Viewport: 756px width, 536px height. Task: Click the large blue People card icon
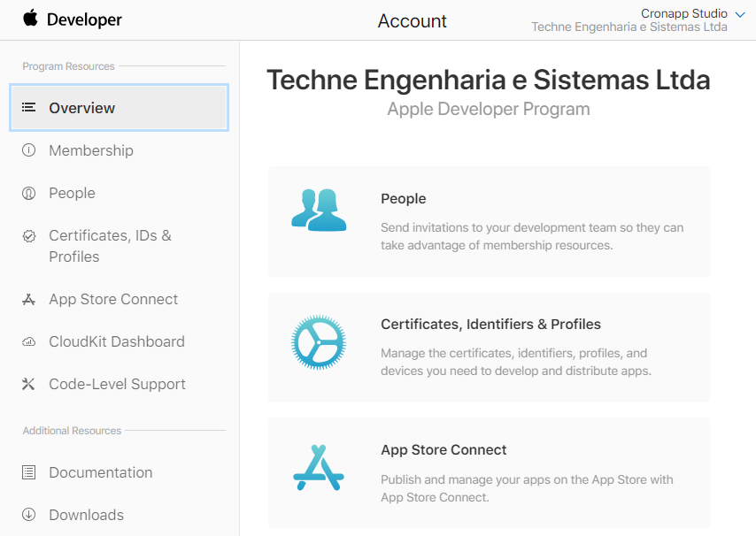pyautogui.click(x=319, y=210)
